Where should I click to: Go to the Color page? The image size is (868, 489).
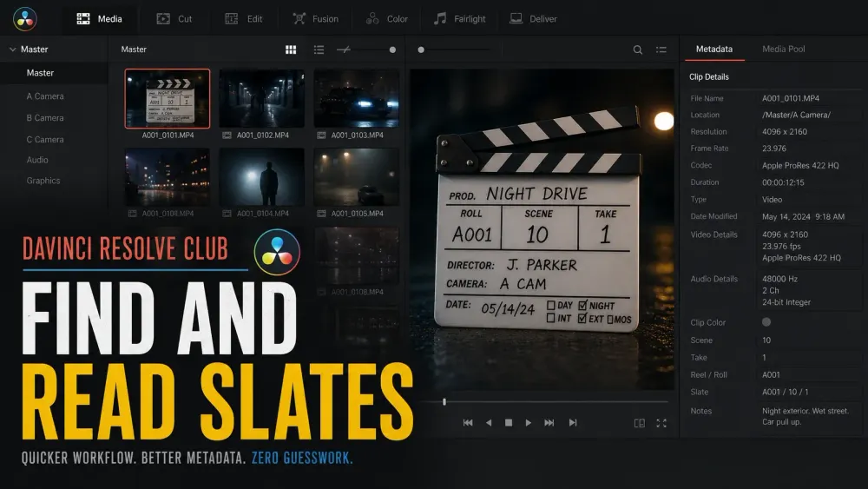(387, 19)
